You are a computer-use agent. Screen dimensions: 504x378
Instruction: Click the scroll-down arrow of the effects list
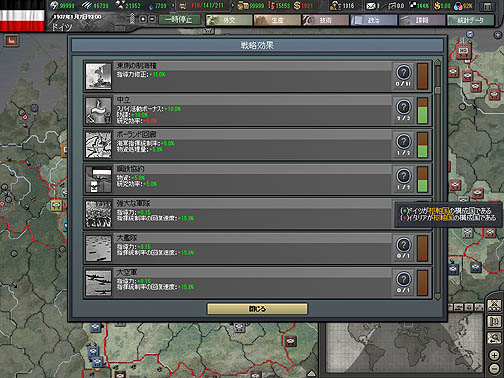pyautogui.click(x=437, y=296)
